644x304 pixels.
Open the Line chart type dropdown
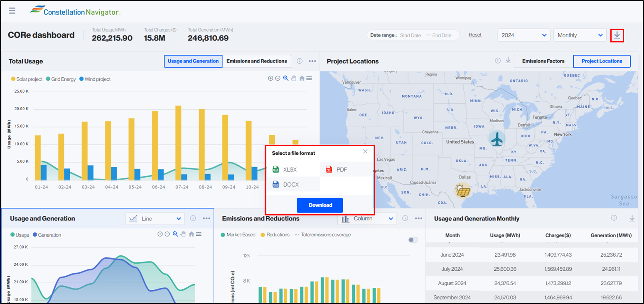[155, 218]
